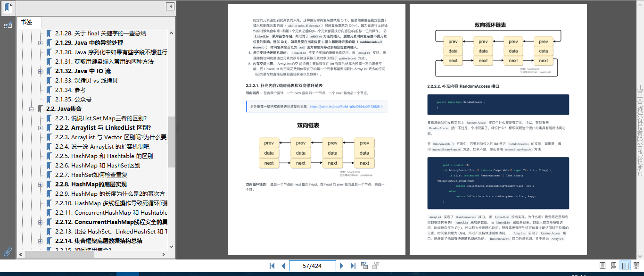Click bookmark icon of 2.1.28 final keyword entry
This screenshot has height=276, width=644.
pyautogui.click(x=50, y=33)
